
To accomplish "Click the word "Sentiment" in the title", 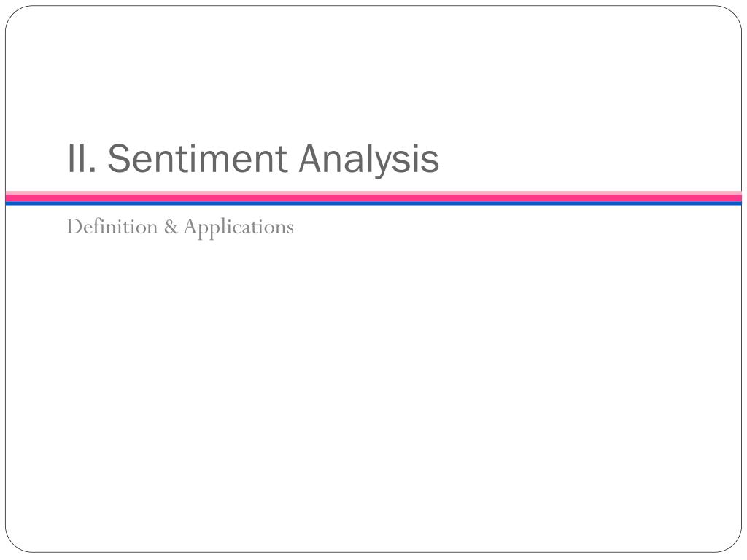I will coord(197,158).
